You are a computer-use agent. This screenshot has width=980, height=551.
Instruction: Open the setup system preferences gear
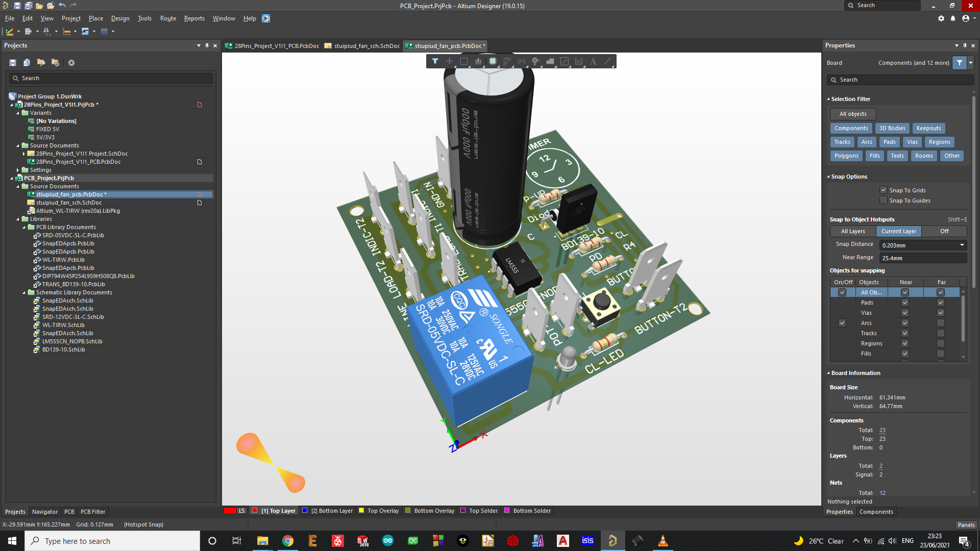pos(941,18)
